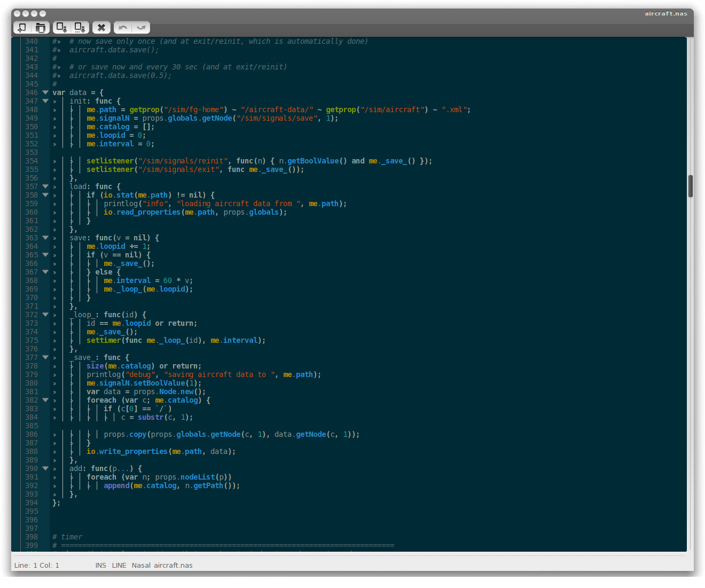The image size is (705, 588).
Task: Collapse the fold at line 390 'add: func'
Action: pyautogui.click(x=45, y=468)
